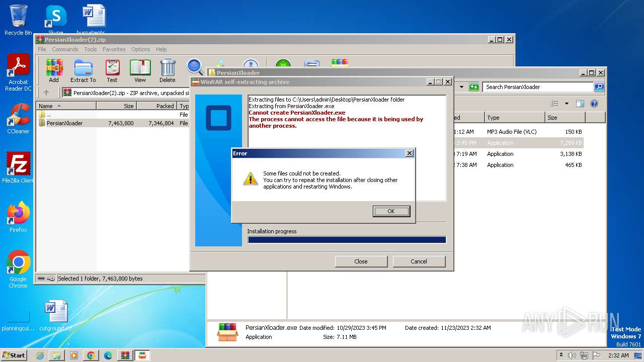Viewport: 644px width, 362px height.
Task: Open the Favorites menu in WinRAR
Action: click(114, 49)
